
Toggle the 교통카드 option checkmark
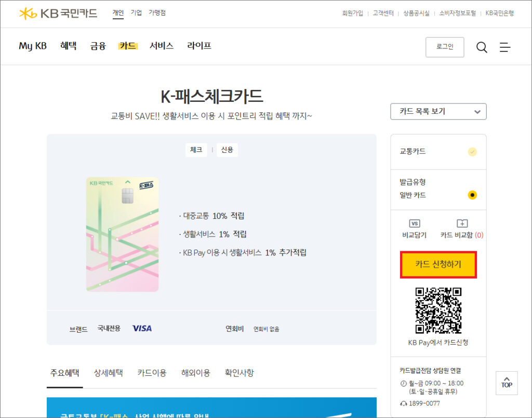tap(472, 152)
